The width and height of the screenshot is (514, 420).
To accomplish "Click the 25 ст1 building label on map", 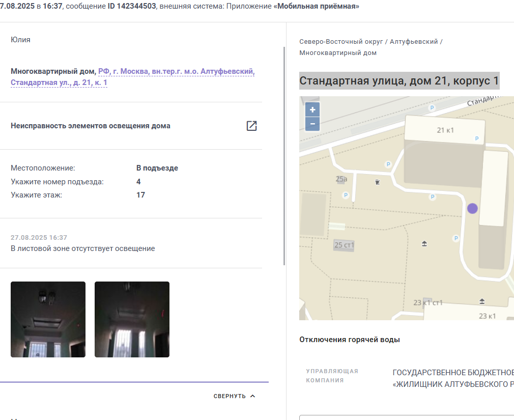I will click(x=344, y=245).
